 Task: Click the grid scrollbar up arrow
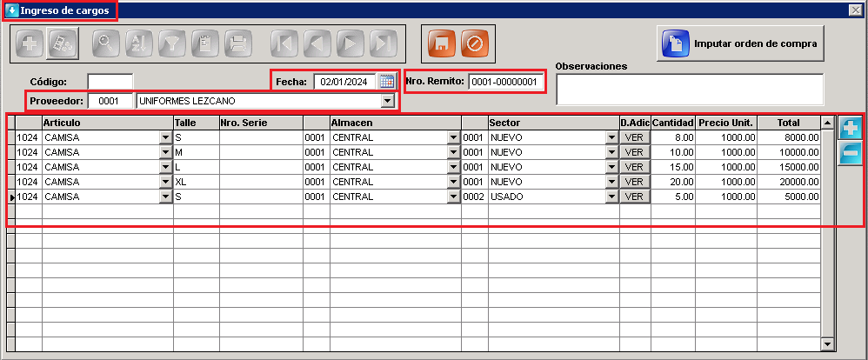click(x=828, y=123)
